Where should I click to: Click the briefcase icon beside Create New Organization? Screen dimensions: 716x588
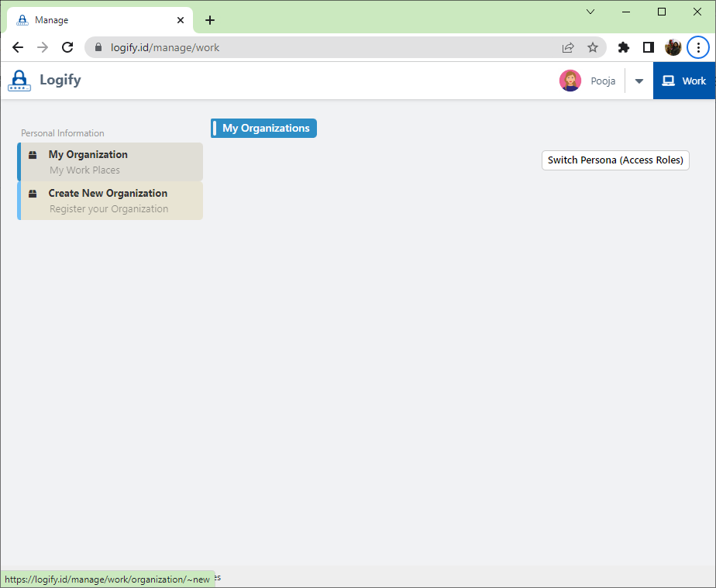pyautogui.click(x=33, y=194)
